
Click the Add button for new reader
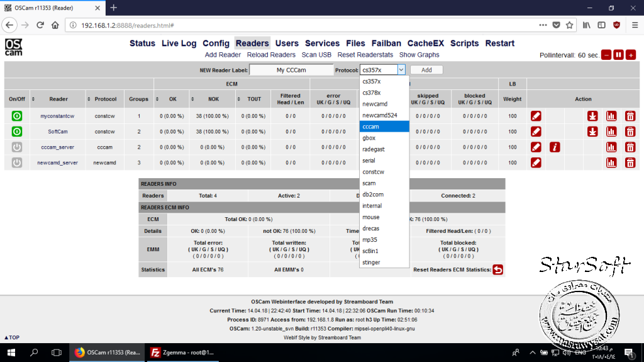[x=426, y=70]
